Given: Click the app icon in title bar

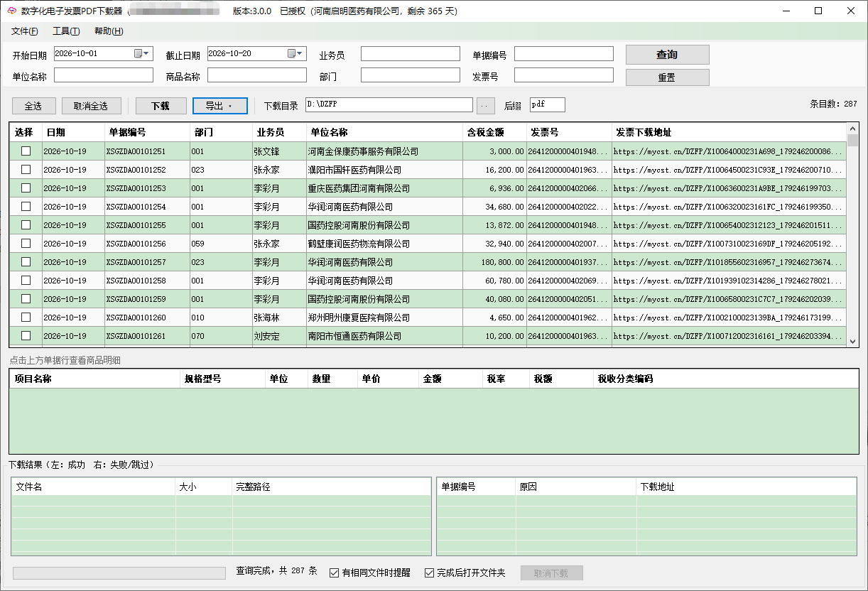Looking at the screenshot, I should pos(11,11).
